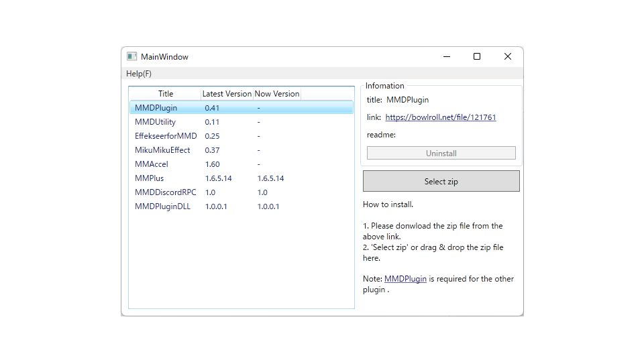
Task: Click latest version 0.37 cell
Action: tap(212, 150)
